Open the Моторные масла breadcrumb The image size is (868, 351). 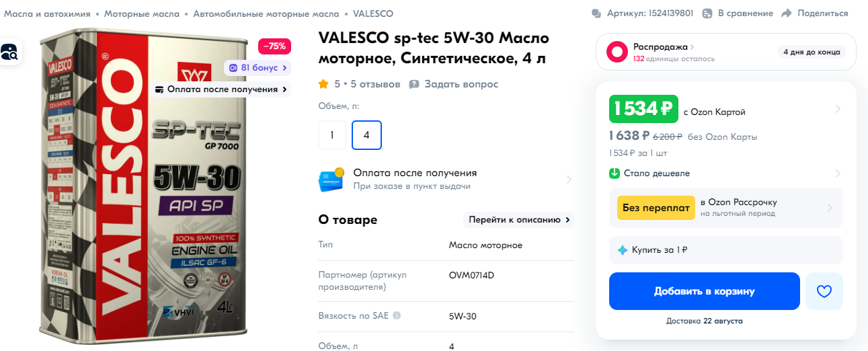tap(142, 13)
